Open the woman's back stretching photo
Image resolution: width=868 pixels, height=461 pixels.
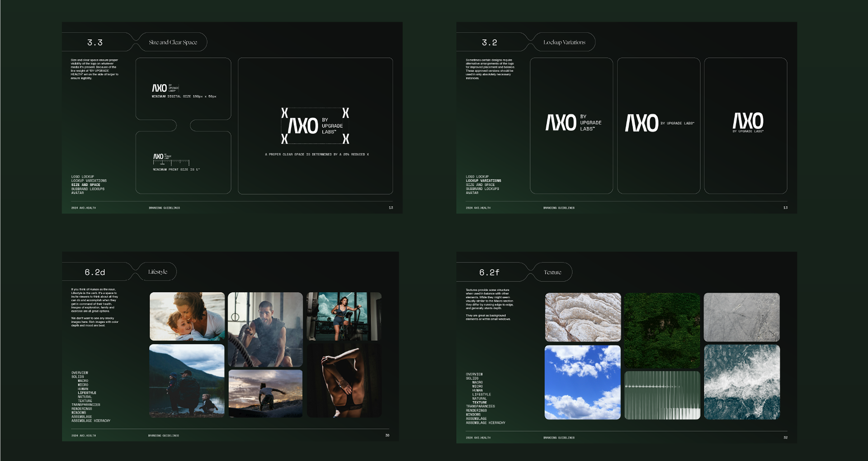[x=344, y=381]
